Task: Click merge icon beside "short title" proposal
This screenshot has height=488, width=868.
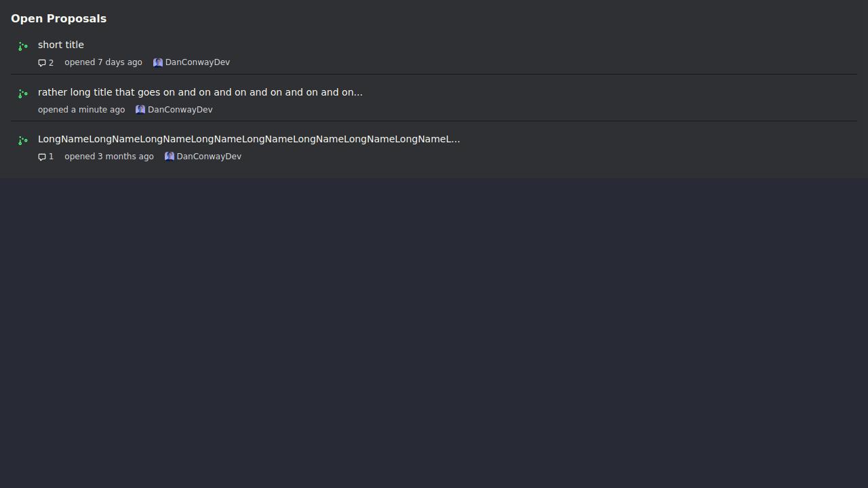Action: [23, 46]
